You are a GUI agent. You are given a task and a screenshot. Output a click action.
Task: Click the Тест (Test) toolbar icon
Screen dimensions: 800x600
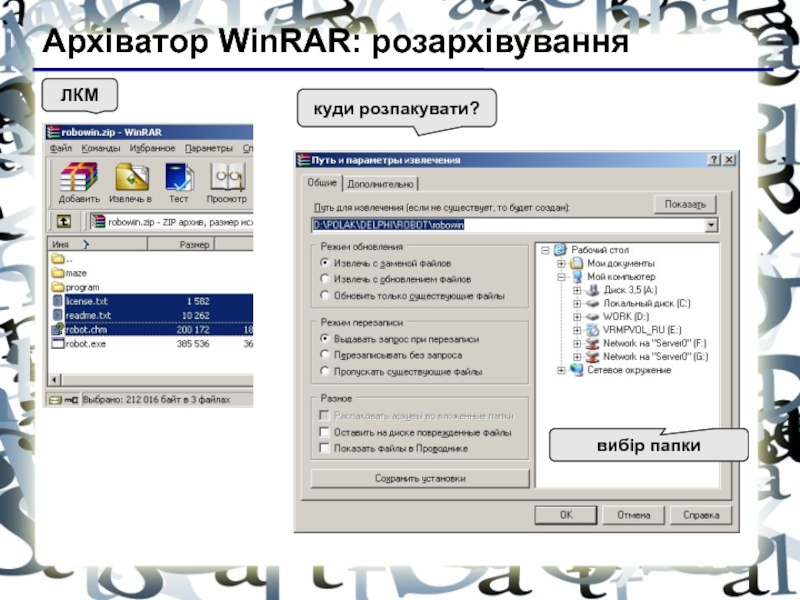coord(179,177)
